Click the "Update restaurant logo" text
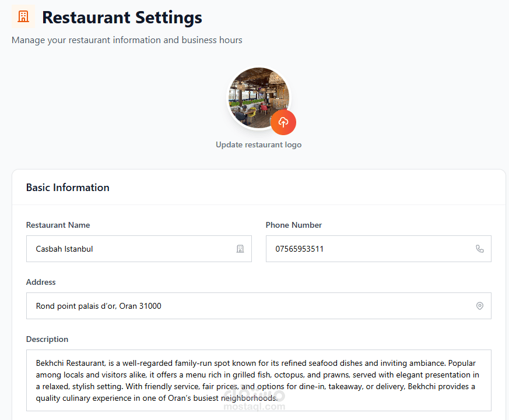Viewport: 509px width, 420px height. pos(259,144)
